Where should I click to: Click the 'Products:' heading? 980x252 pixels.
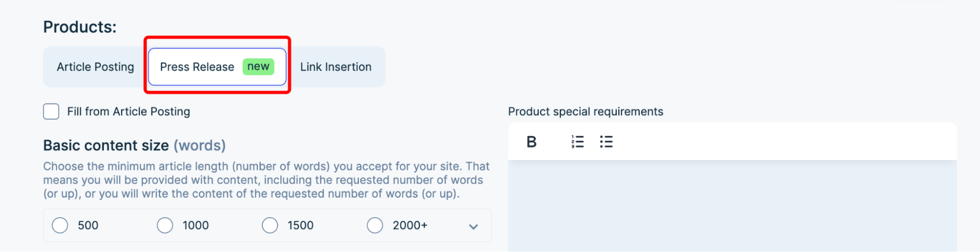pyautogui.click(x=80, y=27)
